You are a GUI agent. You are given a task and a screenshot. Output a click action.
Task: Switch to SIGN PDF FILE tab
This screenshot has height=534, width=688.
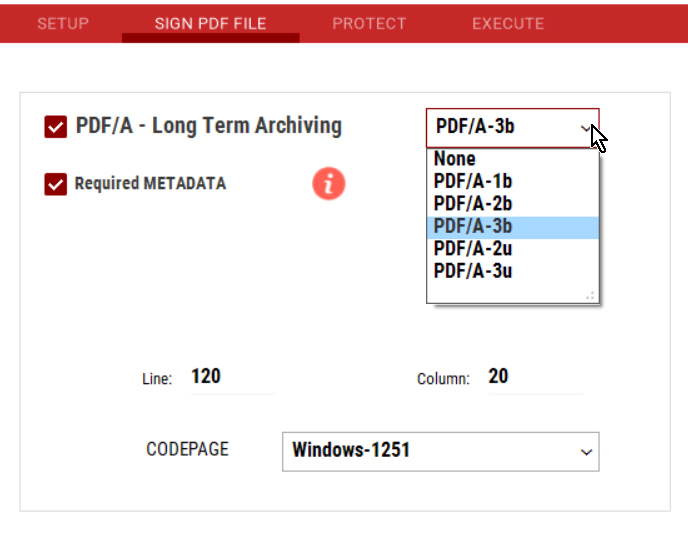(211, 23)
